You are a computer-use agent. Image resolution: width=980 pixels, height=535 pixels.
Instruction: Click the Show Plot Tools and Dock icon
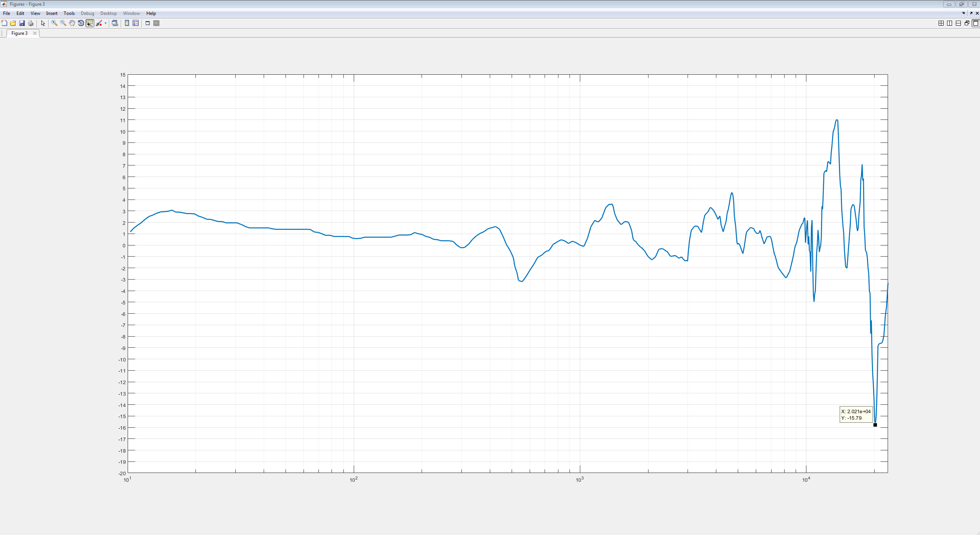tap(156, 23)
